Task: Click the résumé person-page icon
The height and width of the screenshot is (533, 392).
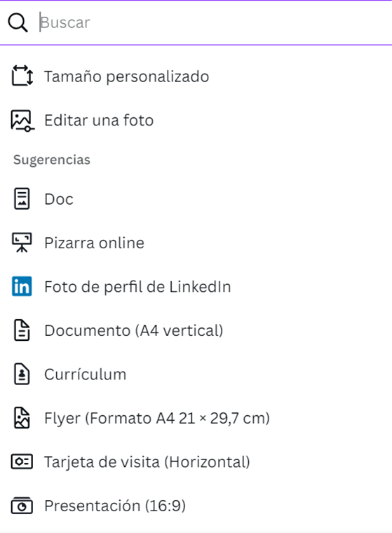Action: [22, 374]
